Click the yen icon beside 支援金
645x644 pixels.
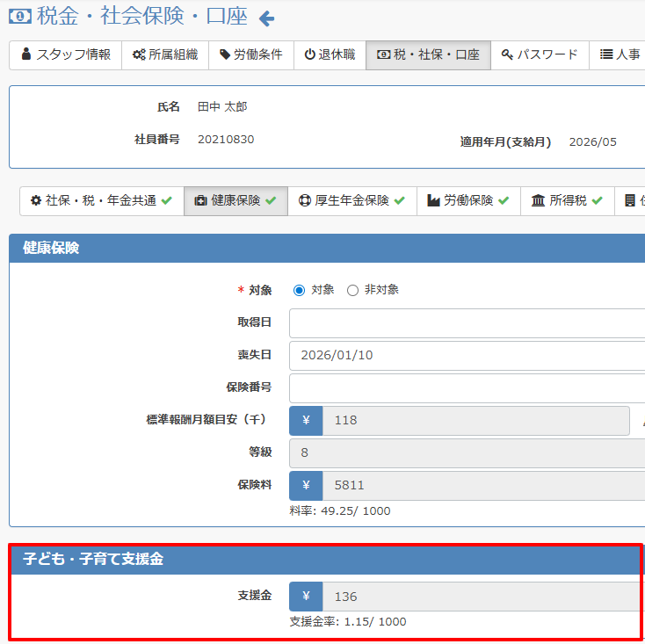[306, 597]
